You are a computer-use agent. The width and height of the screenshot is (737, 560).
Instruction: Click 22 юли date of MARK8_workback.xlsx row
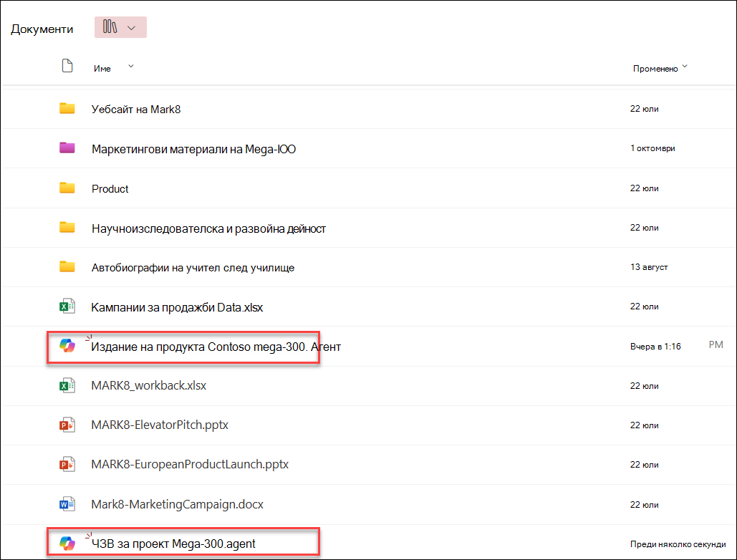click(x=645, y=386)
